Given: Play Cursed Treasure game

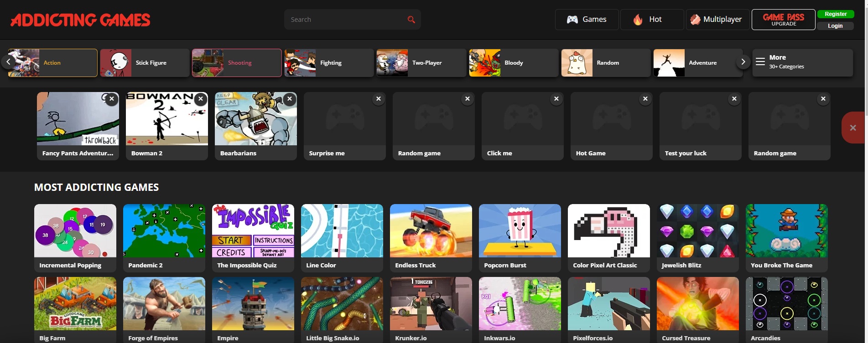Looking at the screenshot, I should pos(698,310).
